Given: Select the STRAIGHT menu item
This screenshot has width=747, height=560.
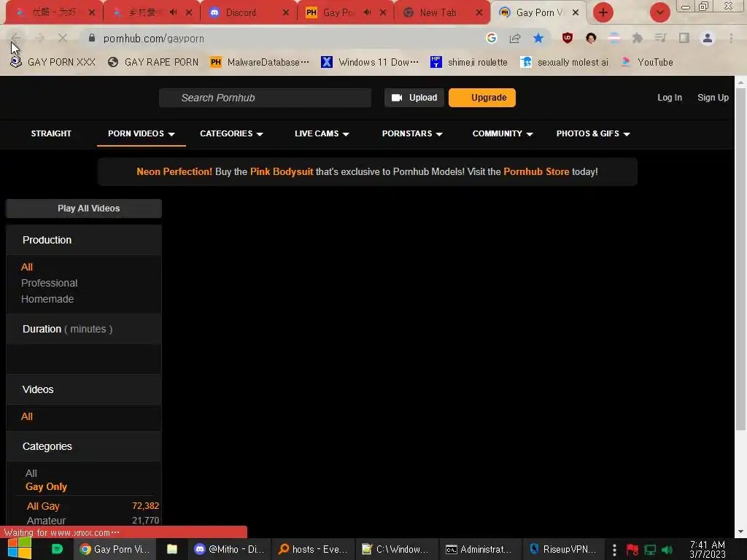Looking at the screenshot, I should tap(51, 134).
